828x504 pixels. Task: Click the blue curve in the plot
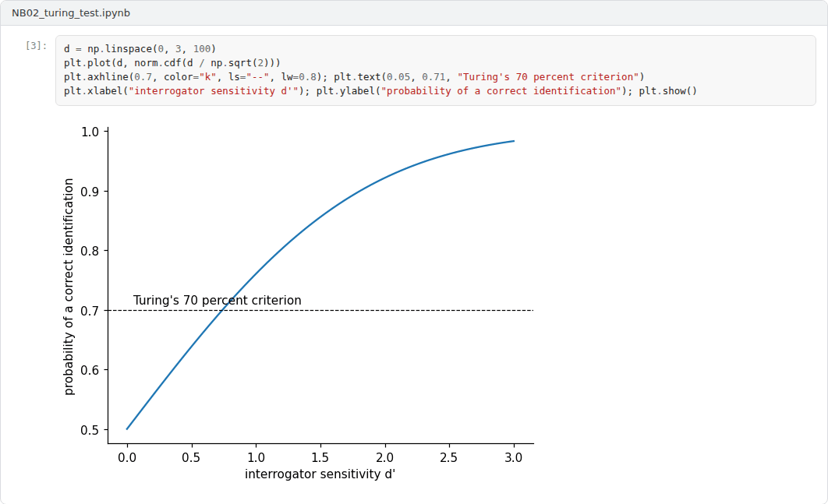(320, 216)
